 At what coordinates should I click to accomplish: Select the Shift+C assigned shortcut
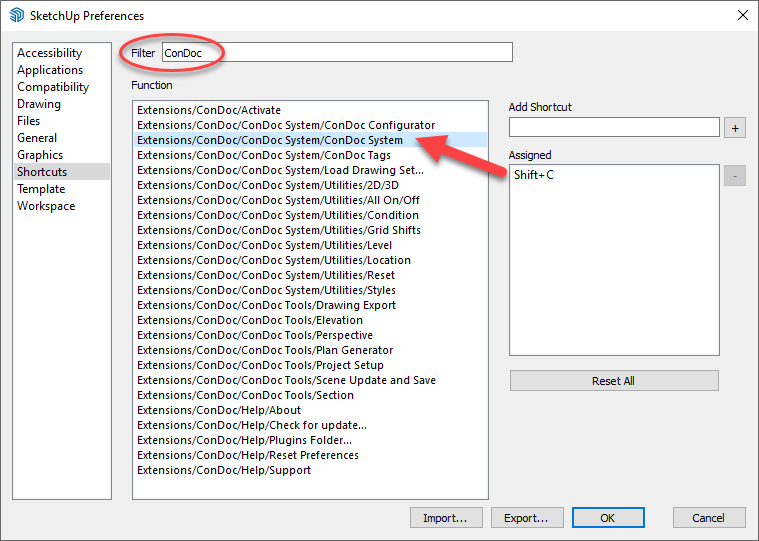point(535,175)
